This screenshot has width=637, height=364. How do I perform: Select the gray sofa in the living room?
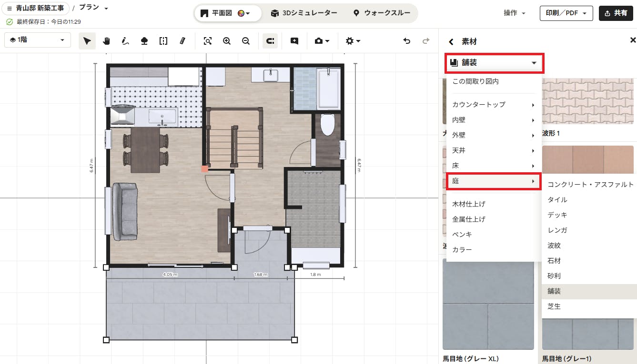(125, 212)
